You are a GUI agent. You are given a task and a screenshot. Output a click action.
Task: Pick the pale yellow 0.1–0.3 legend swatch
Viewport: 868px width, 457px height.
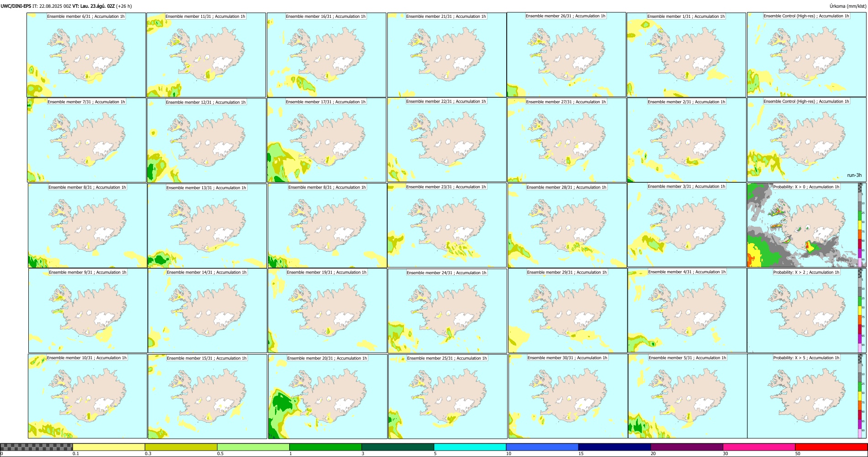[109, 447]
